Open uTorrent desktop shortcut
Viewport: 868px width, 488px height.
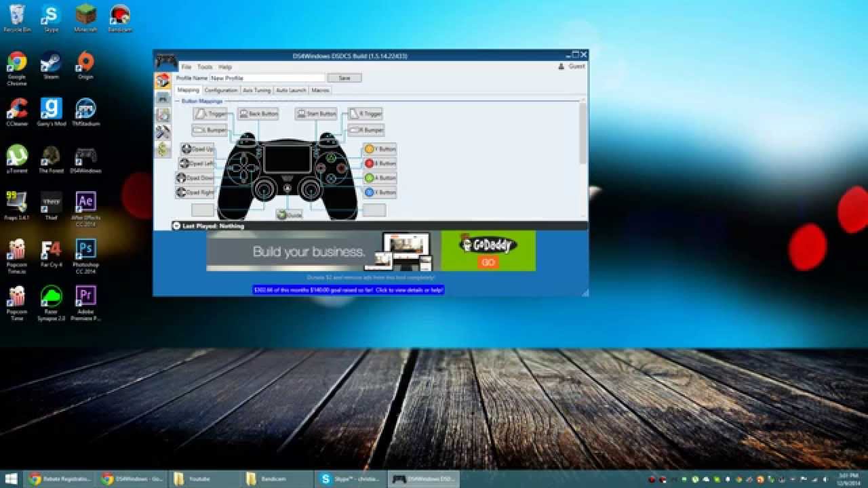[17, 159]
